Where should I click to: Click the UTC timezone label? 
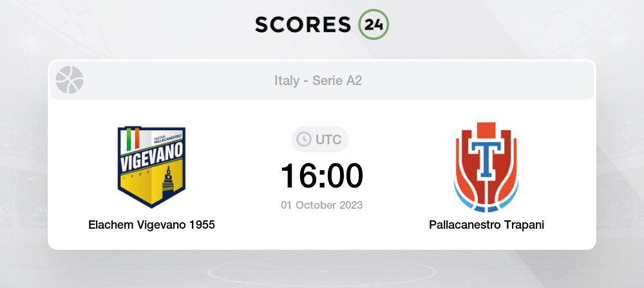point(328,140)
